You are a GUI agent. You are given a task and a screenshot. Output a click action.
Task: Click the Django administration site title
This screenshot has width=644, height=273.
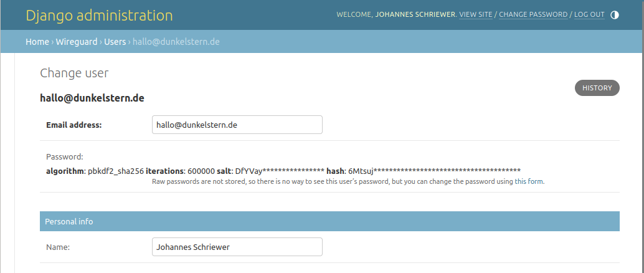[x=99, y=15]
